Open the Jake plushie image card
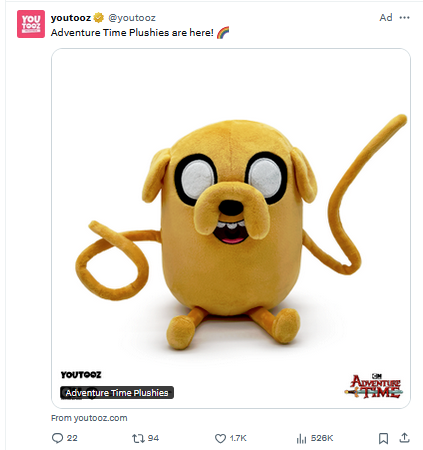The width and height of the screenshot is (423, 450). tap(231, 228)
